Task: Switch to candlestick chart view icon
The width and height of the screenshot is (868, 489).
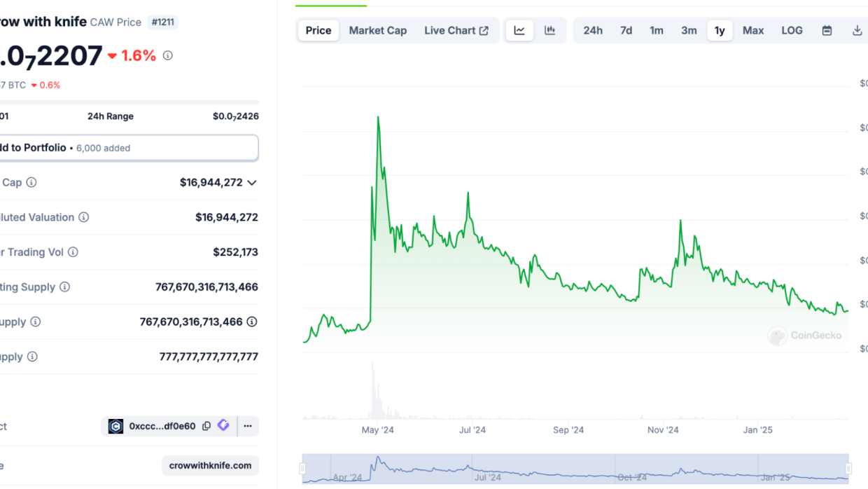Action: click(x=550, y=30)
